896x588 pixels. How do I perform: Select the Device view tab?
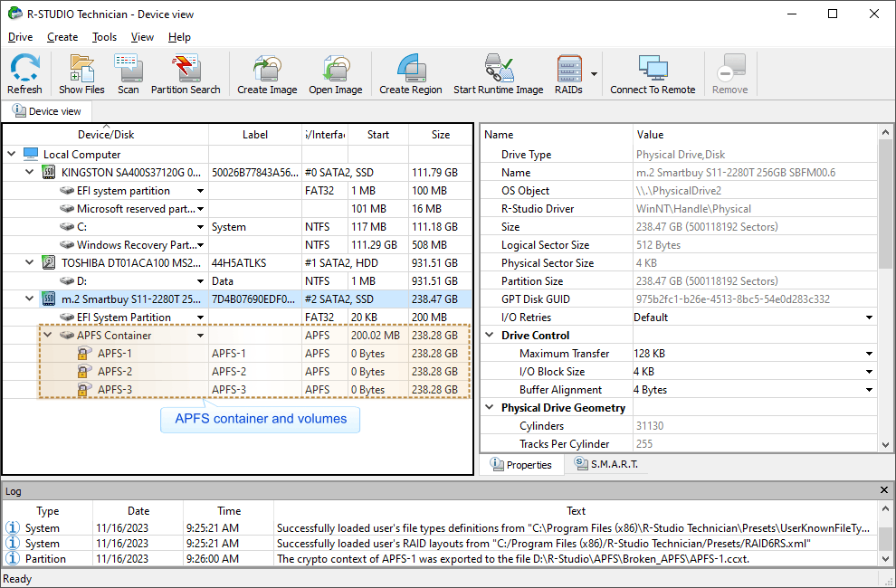pyautogui.click(x=46, y=111)
